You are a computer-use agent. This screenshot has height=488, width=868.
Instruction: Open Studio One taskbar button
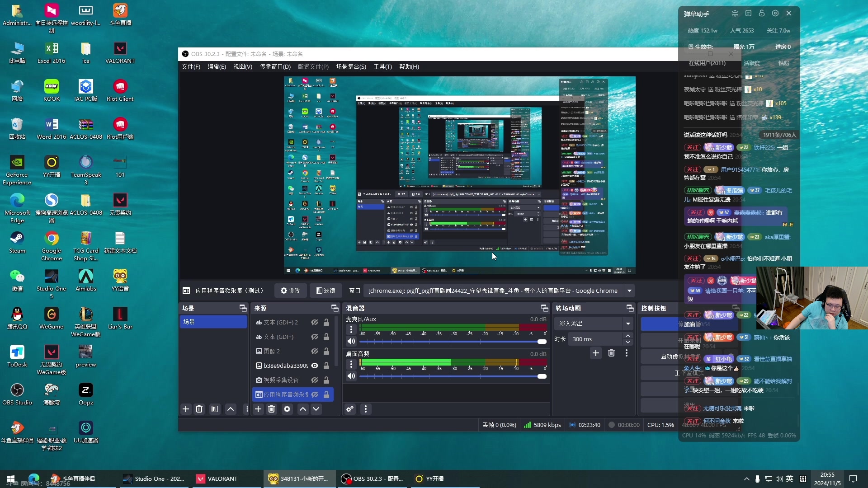[154, 479]
